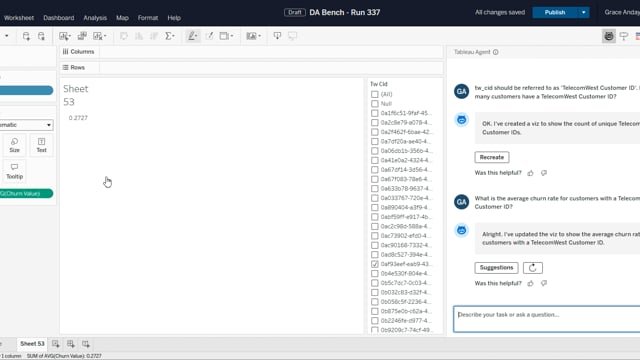This screenshot has width=640, height=360.
Task: Click the Draft badge by the title
Action: coord(295,13)
